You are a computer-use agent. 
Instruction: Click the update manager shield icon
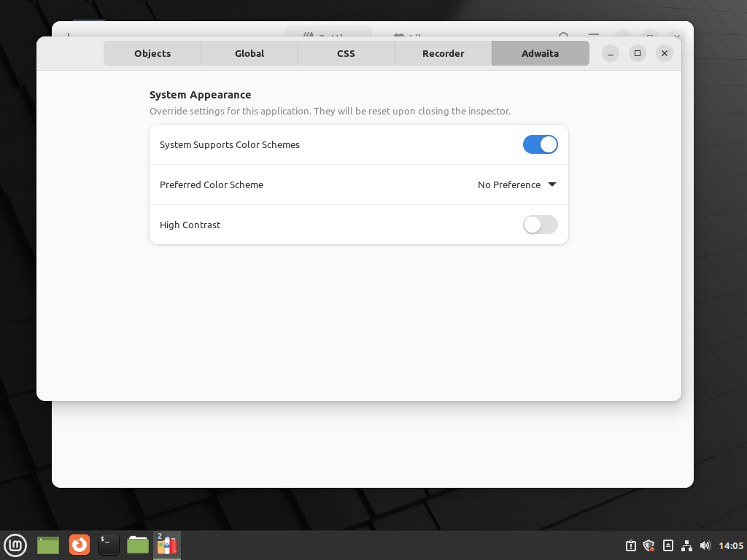pyautogui.click(x=649, y=545)
